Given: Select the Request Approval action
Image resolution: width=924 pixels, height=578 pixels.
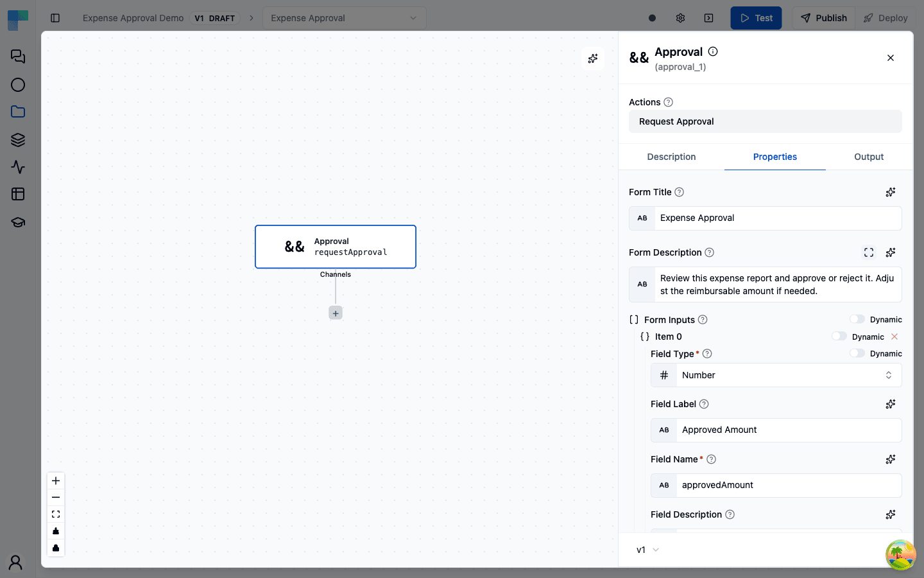Looking at the screenshot, I should 766,121.
